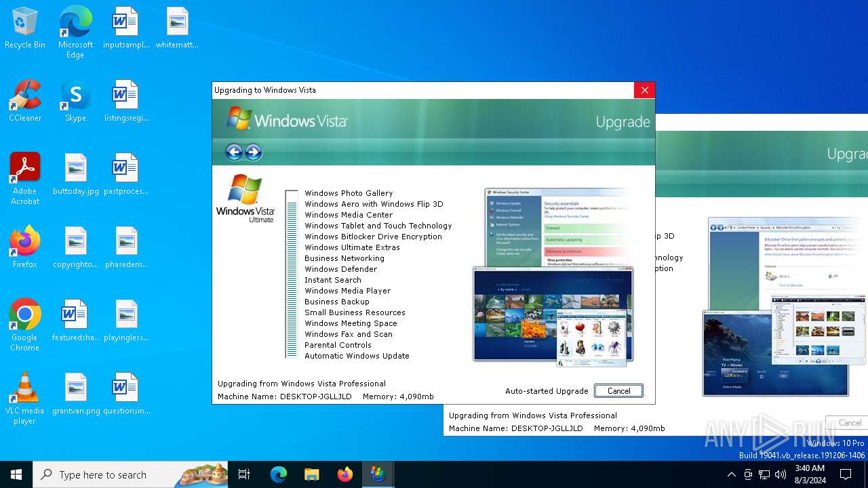The width and height of the screenshot is (868, 488).
Task: Open Google Chrome desktop shortcut
Action: [x=25, y=325]
